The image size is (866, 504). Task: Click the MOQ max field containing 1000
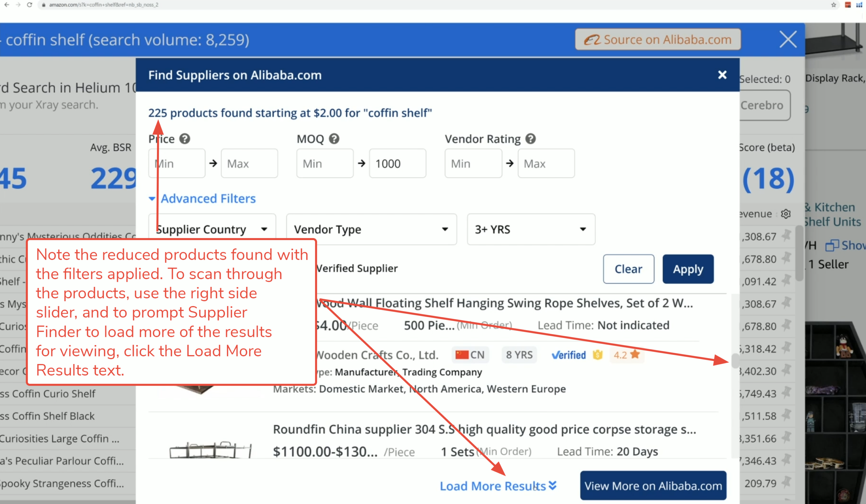point(397,163)
